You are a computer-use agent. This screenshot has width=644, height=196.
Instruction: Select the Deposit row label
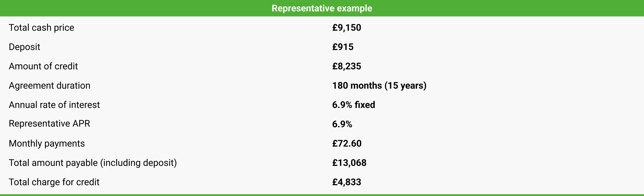click(24, 47)
